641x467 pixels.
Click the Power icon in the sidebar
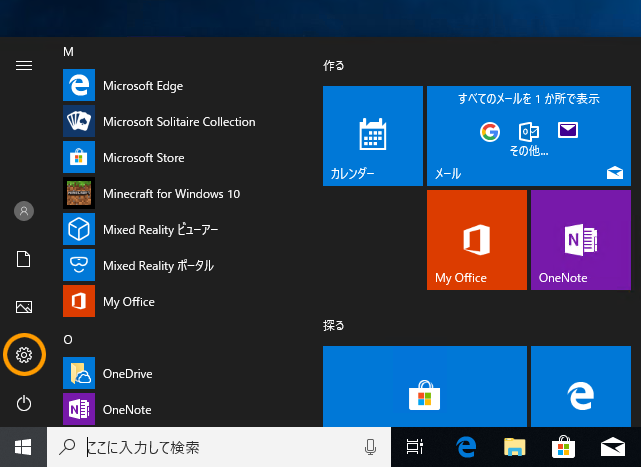tap(24, 403)
